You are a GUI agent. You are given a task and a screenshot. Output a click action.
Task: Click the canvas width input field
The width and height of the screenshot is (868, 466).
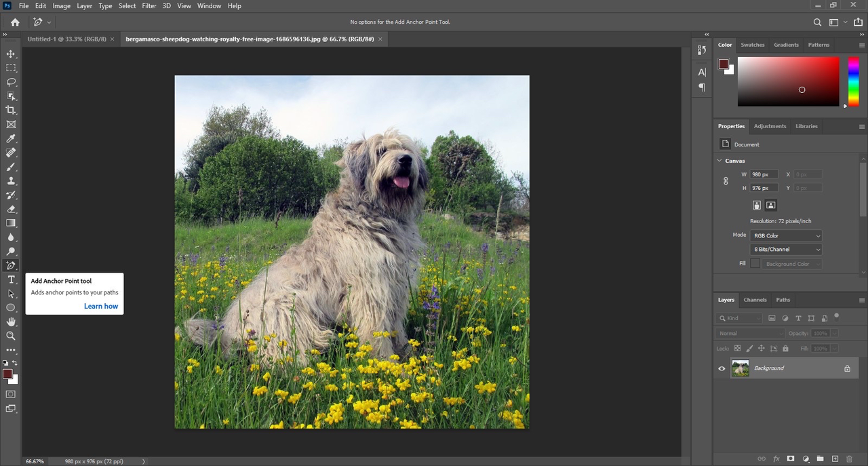click(764, 174)
